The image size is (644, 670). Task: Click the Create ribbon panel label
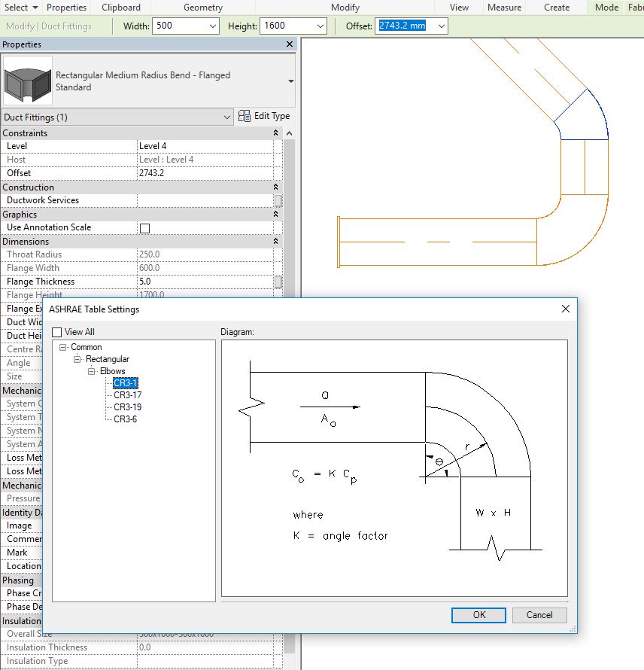click(x=557, y=8)
